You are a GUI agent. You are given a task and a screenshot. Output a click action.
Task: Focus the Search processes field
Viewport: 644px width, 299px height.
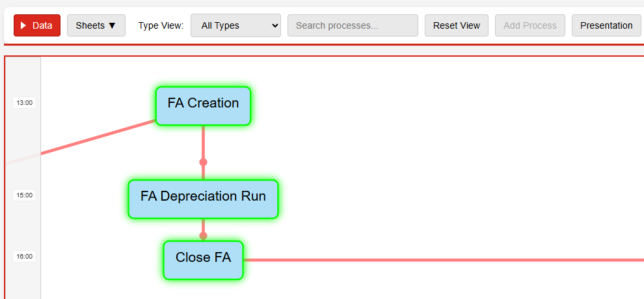(x=353, y=25)
